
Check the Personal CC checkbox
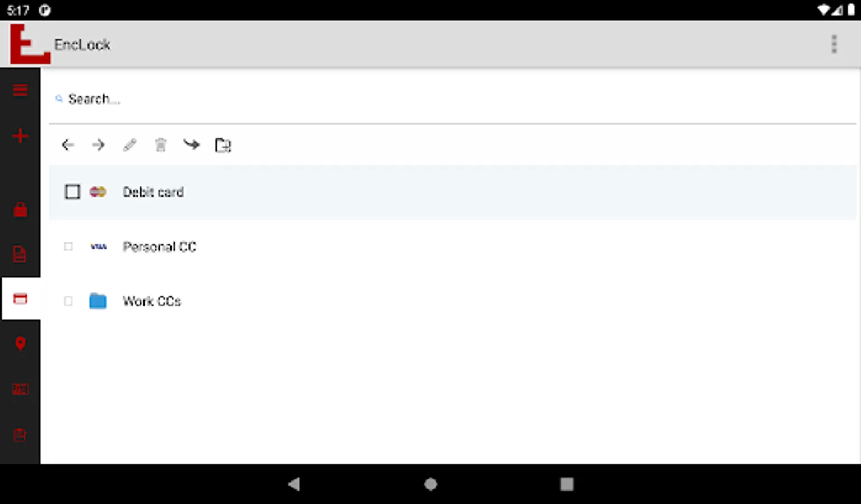(68, 246)
